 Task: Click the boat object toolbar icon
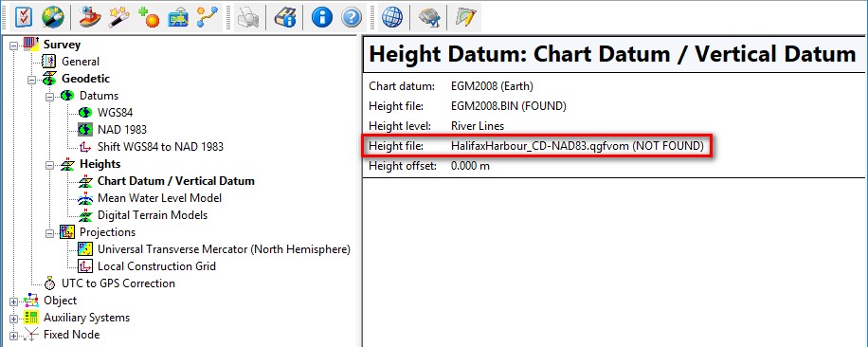(88, 17)
